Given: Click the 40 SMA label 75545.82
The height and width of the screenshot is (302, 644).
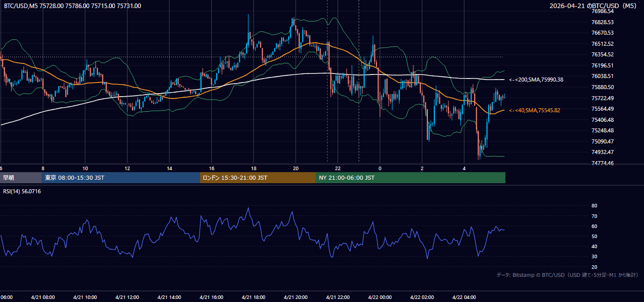Looking at the screenshot, I should 535,110.
